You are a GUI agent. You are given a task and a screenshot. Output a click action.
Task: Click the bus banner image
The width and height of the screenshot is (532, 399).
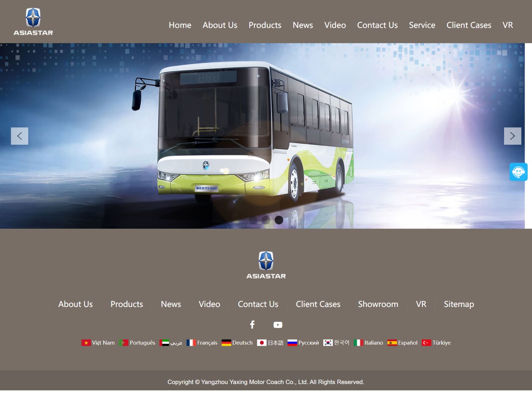(262, 136)
